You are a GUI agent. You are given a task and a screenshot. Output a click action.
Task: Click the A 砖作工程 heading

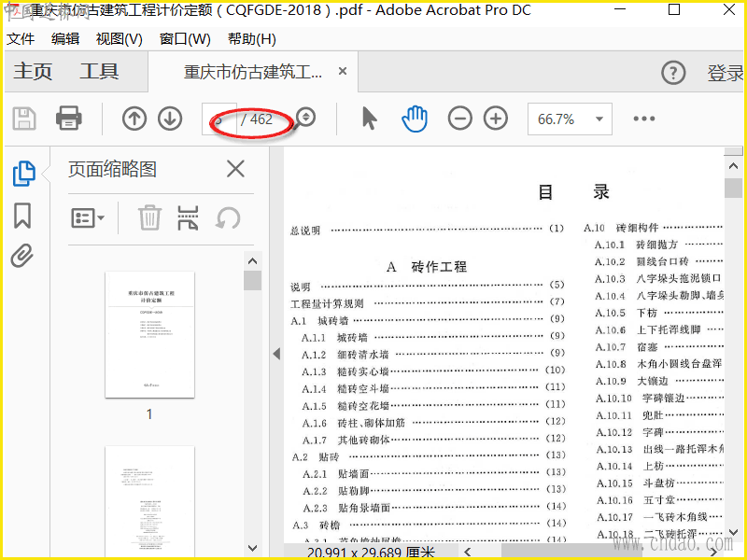click(427, 267)
